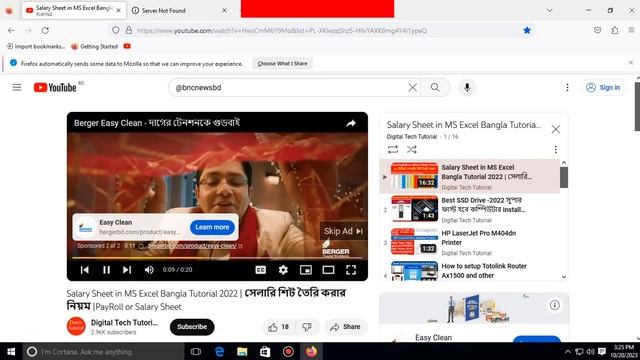This screenshot has width=640, height=360.
Task: Seek on the video progress bar
Action: pyautogui.click(x=217, y=258)
